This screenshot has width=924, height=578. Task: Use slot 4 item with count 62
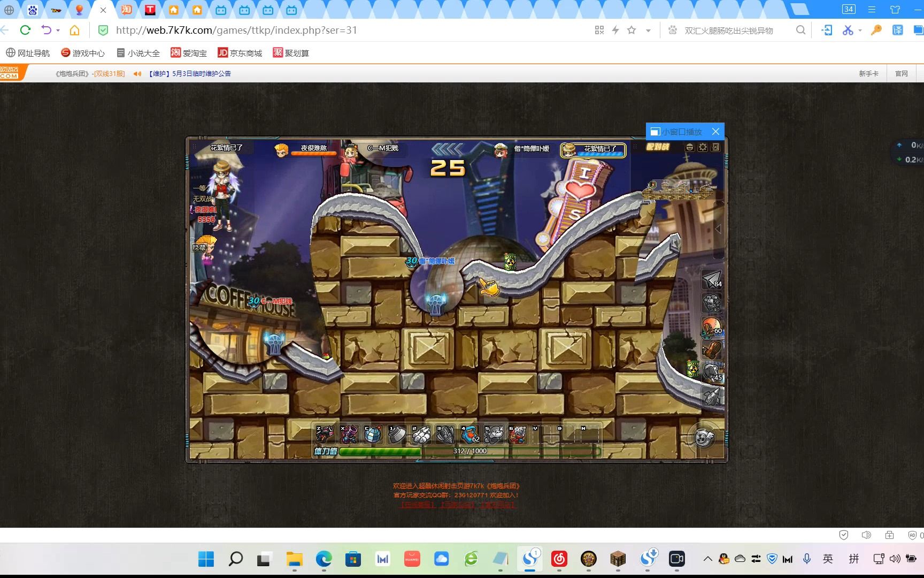[469, 435]
